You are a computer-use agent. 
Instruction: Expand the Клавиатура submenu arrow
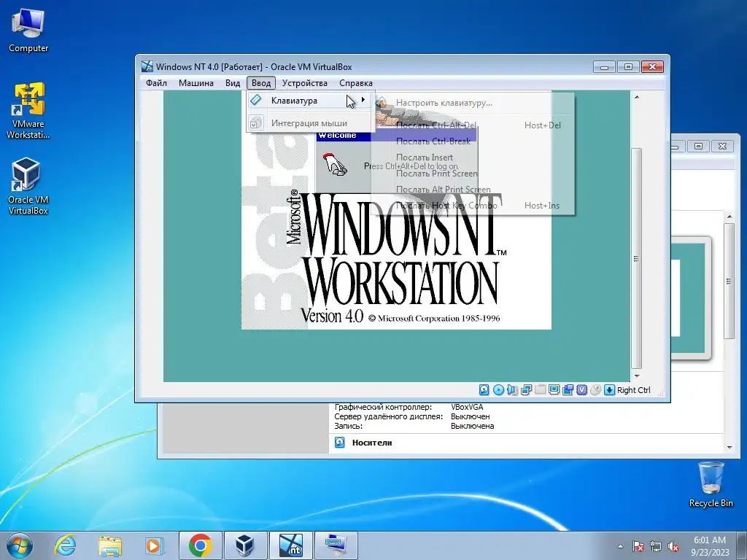coord(363,100)
